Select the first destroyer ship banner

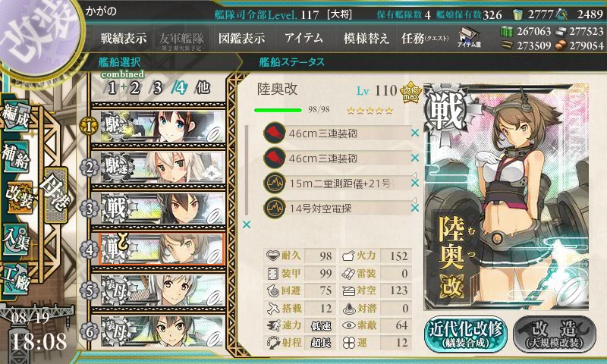pos(162,127)
